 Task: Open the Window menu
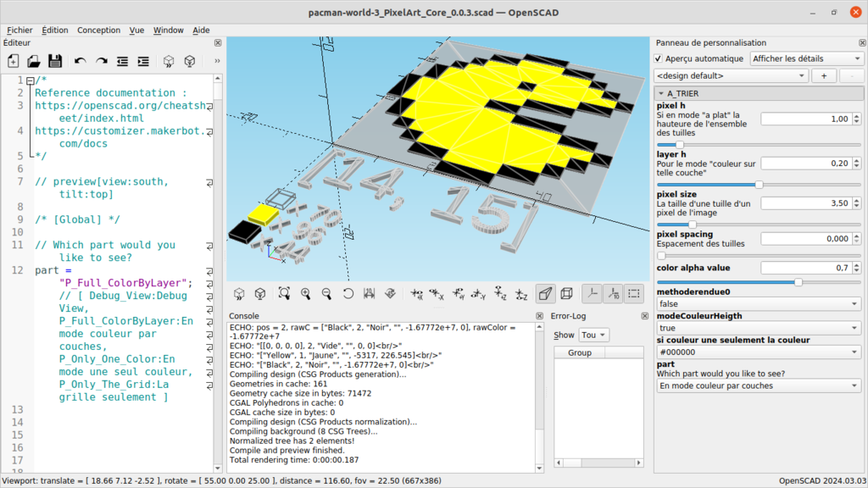point(169,30)
